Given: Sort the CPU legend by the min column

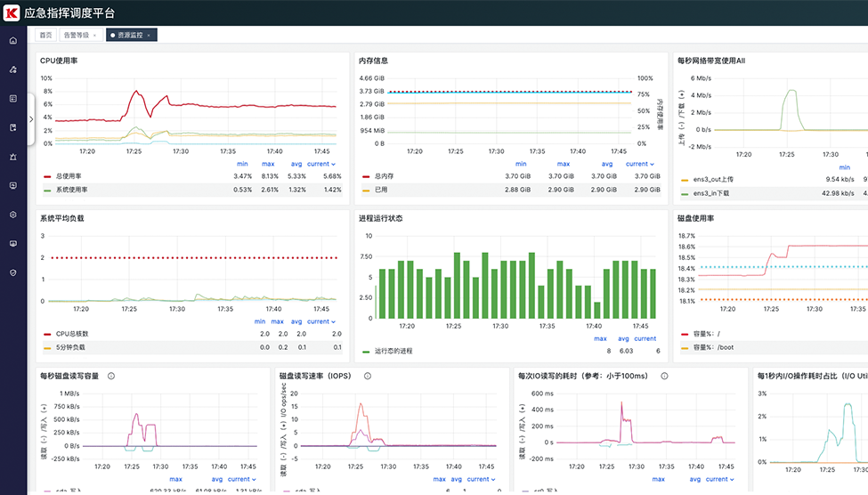Looking at the screenshot, I should click(x=242, y=164).
